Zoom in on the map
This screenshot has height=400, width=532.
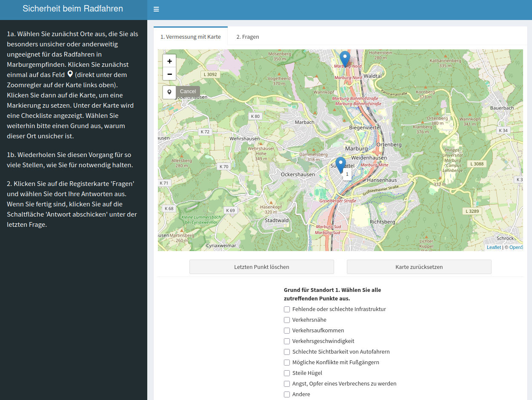169,61
